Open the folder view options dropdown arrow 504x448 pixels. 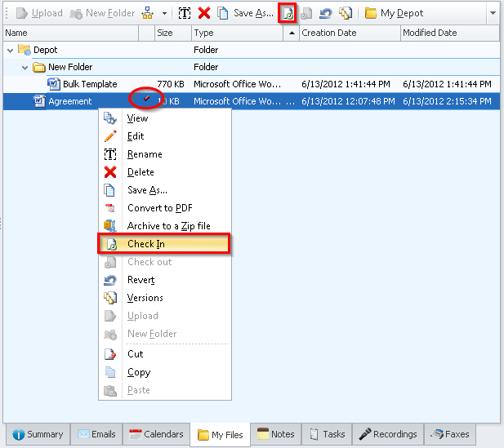click(x=164, y=13)
